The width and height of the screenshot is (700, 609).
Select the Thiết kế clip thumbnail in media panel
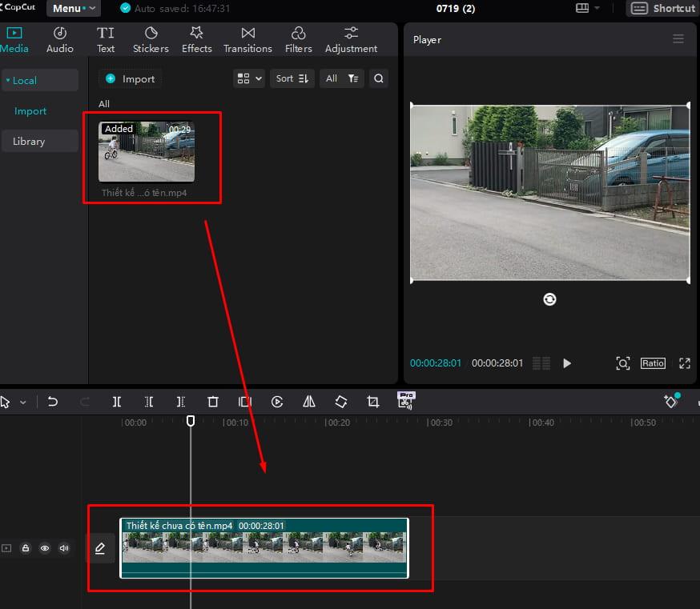(x=147, y=150)
